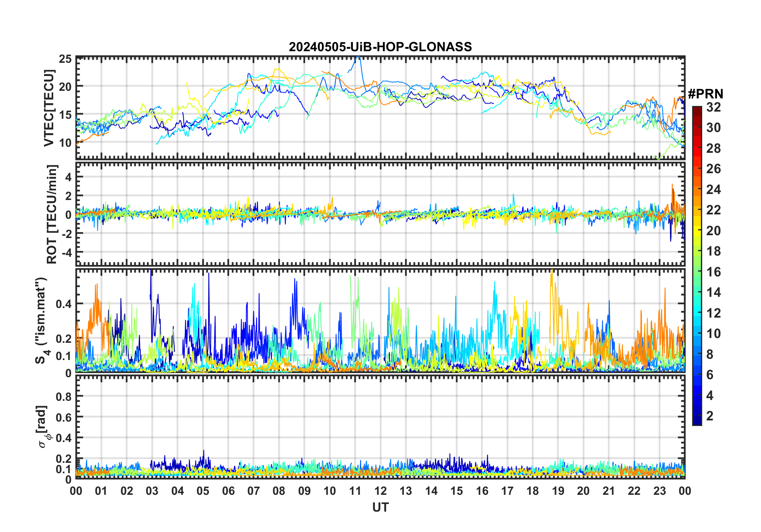Click the #PRN colorbar heading
Viewport: 761px width, 532px height.
click(705, 94)
